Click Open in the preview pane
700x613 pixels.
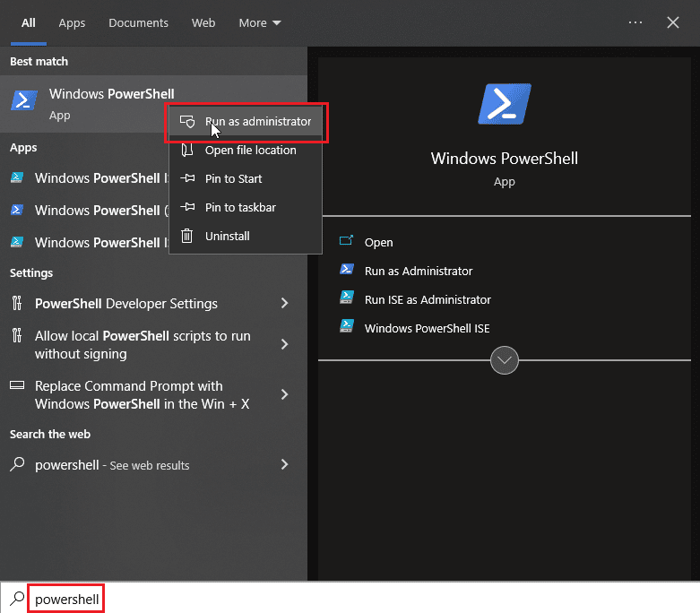tap(378, 243)
